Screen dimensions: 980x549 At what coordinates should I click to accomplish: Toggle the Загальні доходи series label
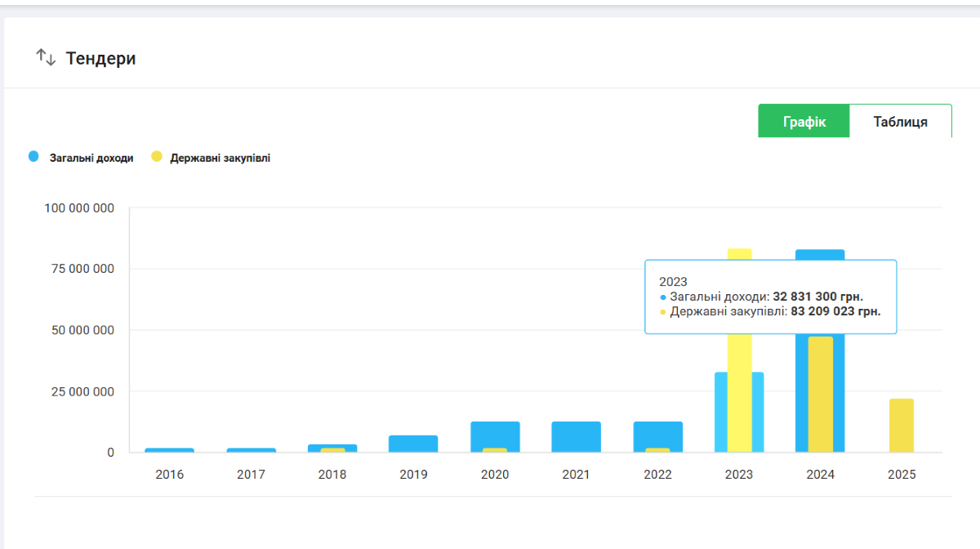pyautogui.click(x=91, y=158)
